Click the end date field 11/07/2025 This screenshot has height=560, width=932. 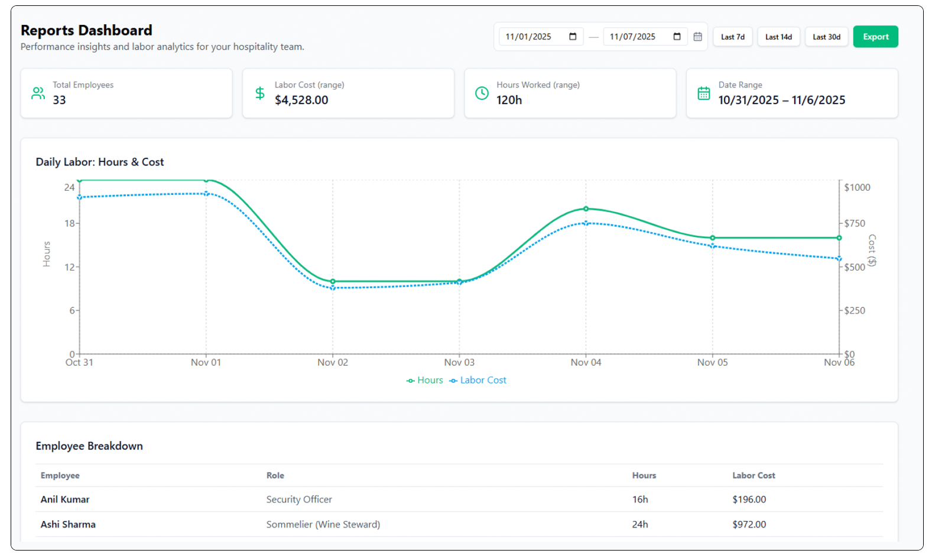pyautogui.click(x=632, y=37)
